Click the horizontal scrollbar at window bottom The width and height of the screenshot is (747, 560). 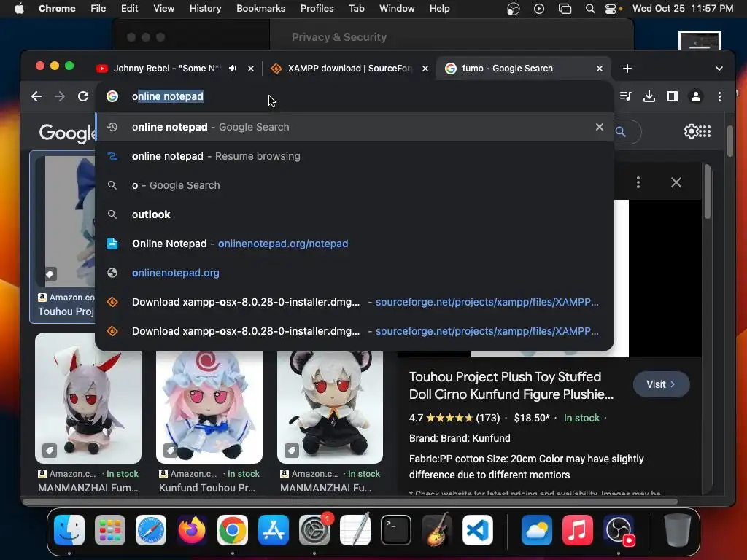(x=350, y=502)
